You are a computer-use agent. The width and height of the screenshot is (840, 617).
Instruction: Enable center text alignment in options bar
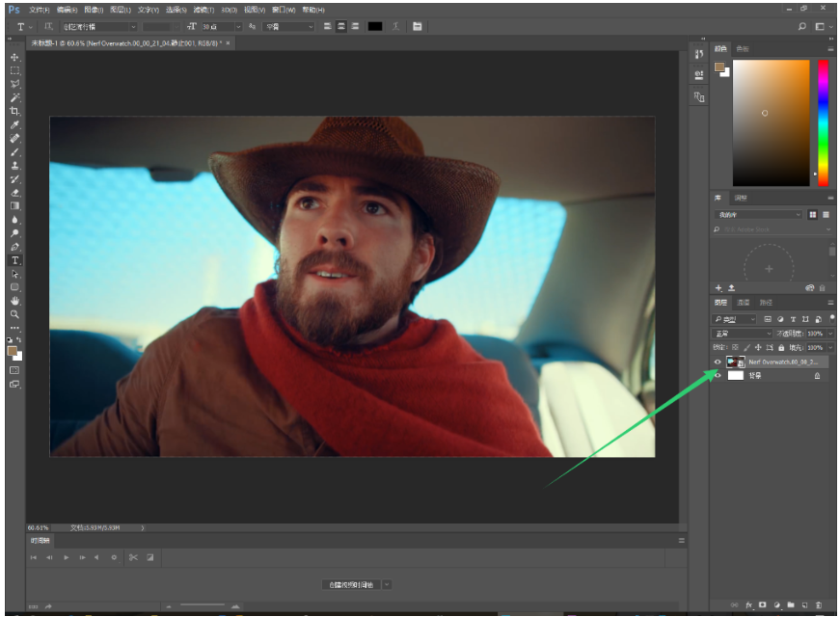pyautogui.click(x=341, y=26)
